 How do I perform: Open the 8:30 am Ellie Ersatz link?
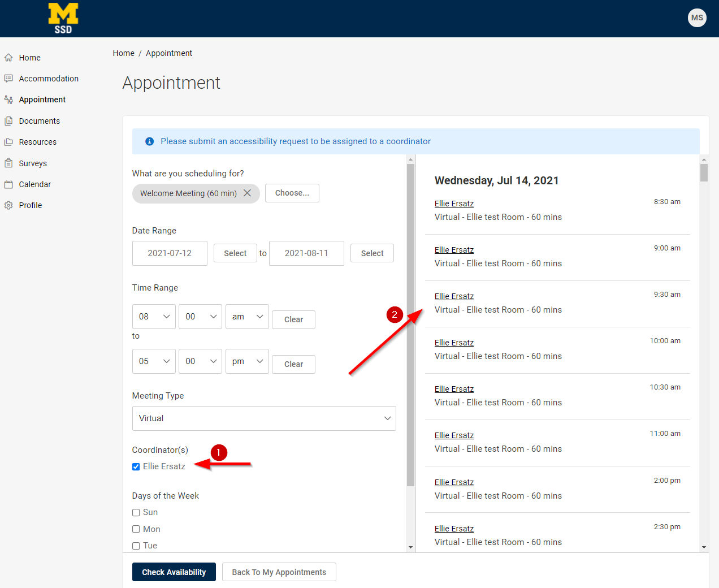tap(454, 203)
